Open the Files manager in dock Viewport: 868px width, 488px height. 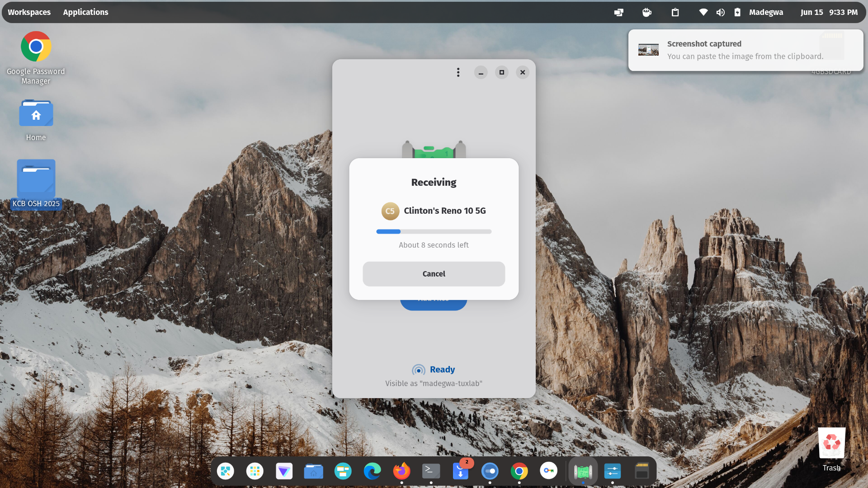click(313, 471)
